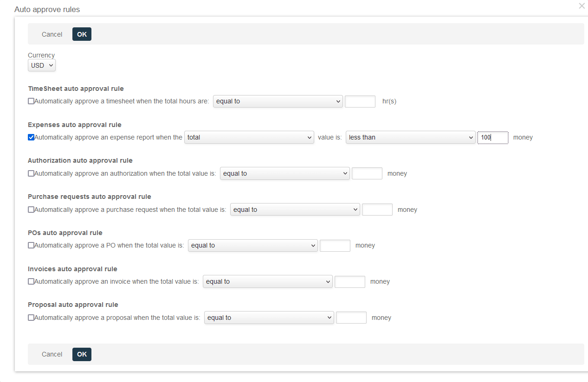Open the timesheet hours comparison dropdown

click(278, 101)
